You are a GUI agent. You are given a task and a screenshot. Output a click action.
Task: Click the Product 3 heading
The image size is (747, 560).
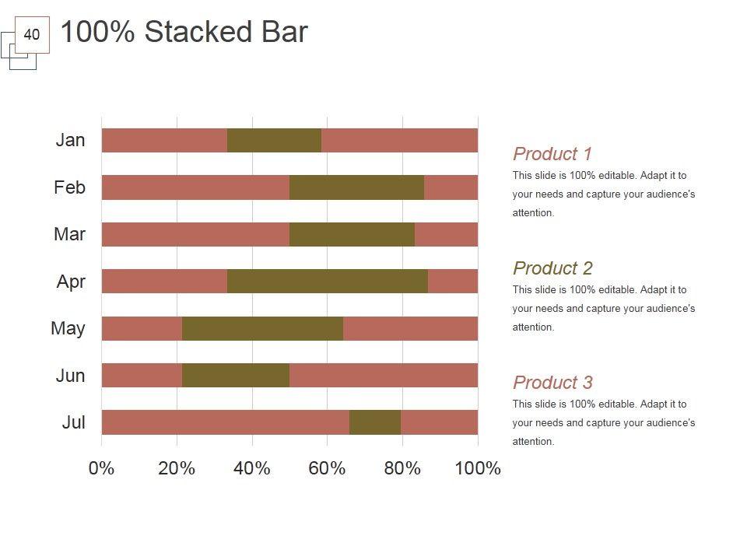tap(552, 383)
